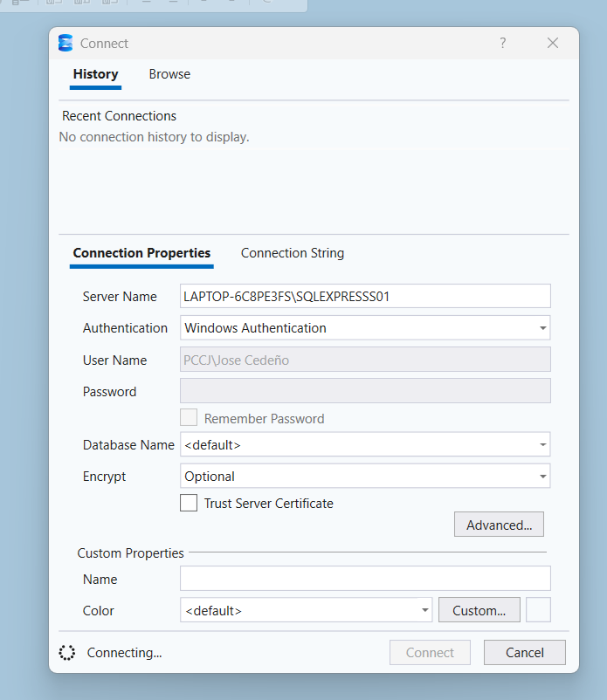607x700 pixels.
Task: Click the color preview swatch box
Action: click(538, 610)
